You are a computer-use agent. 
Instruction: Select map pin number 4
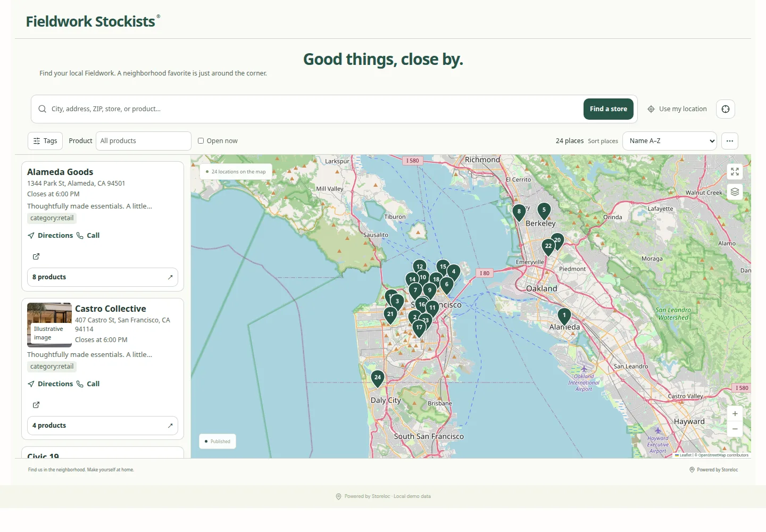454,272
